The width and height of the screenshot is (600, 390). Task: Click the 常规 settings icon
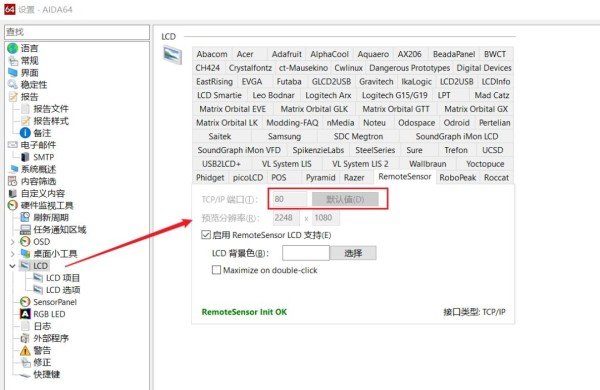coord(13,60)
